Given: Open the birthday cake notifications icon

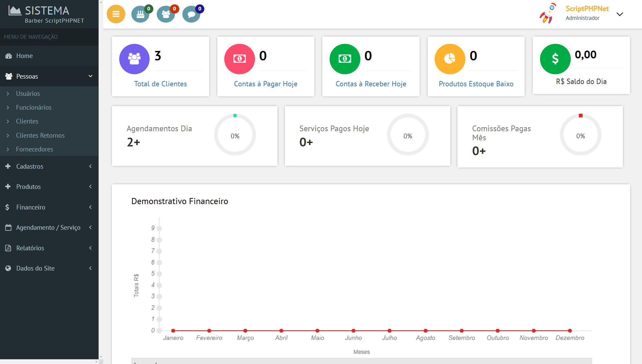Looking at the screenshot, I should 140,14.
